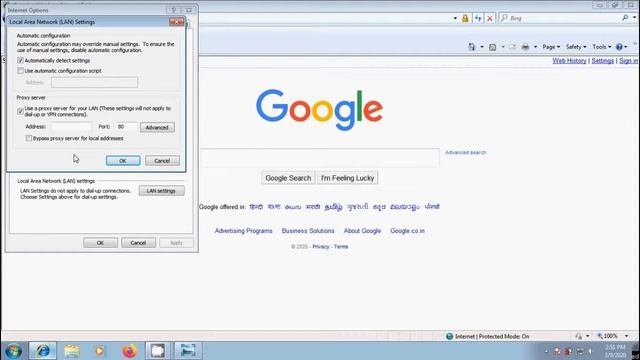
Task: Click the privacy report icon in status bar
Action: pyautogui.click(x=579, y=336)
